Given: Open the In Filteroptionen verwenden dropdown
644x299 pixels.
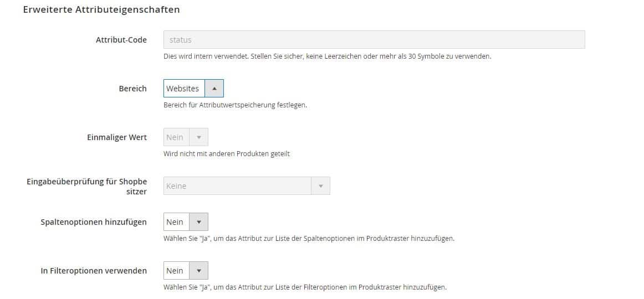Looking at the screenshot, I should coord(186,271).
